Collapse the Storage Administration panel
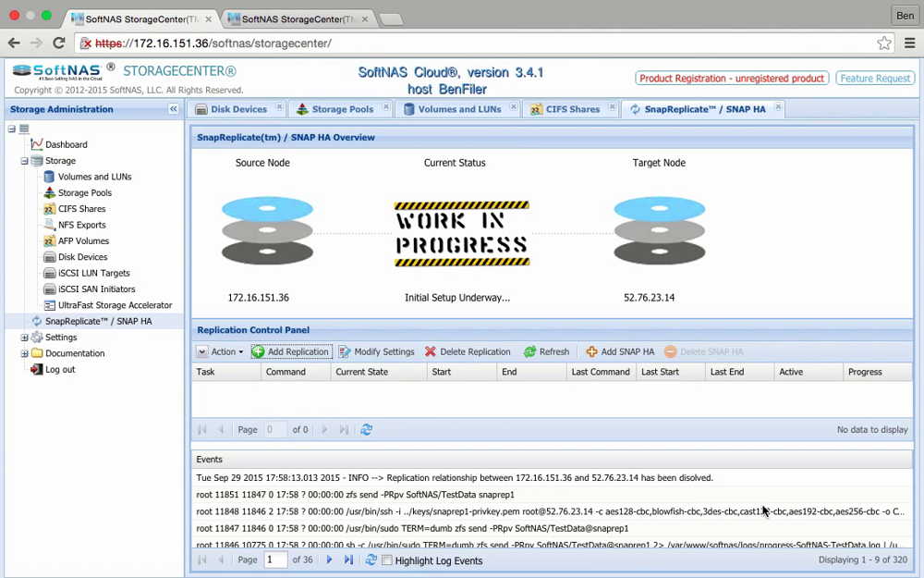 pyautogui.click(x=174, y=109)
